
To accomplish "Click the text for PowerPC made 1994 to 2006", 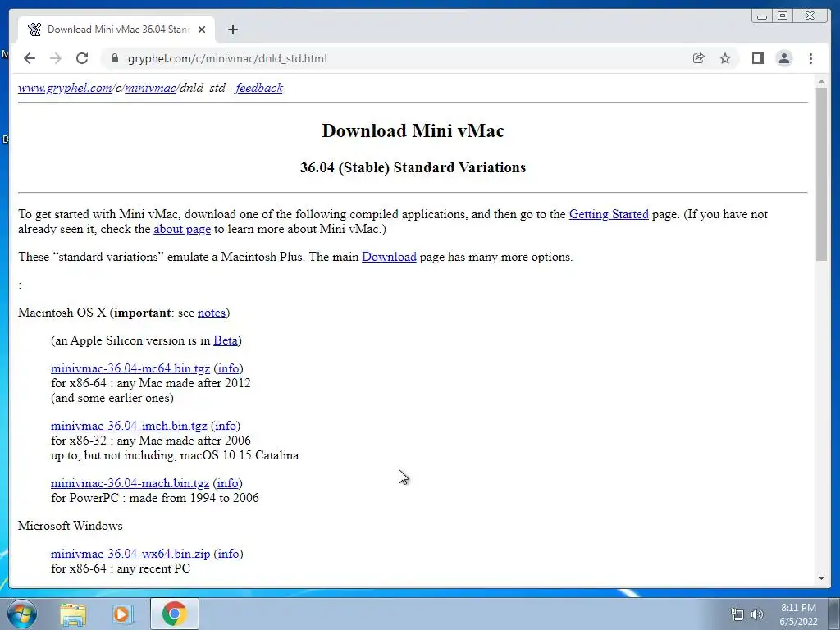I will [155, 498].
